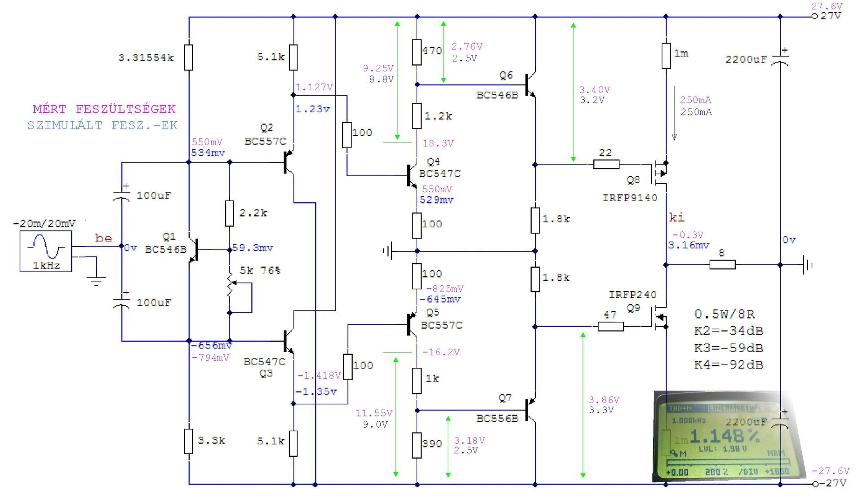Image resolution: width=863 pixels, height=504 pixels.
Task: Select the 3.31554k resistor
Action: click(189, 57)
